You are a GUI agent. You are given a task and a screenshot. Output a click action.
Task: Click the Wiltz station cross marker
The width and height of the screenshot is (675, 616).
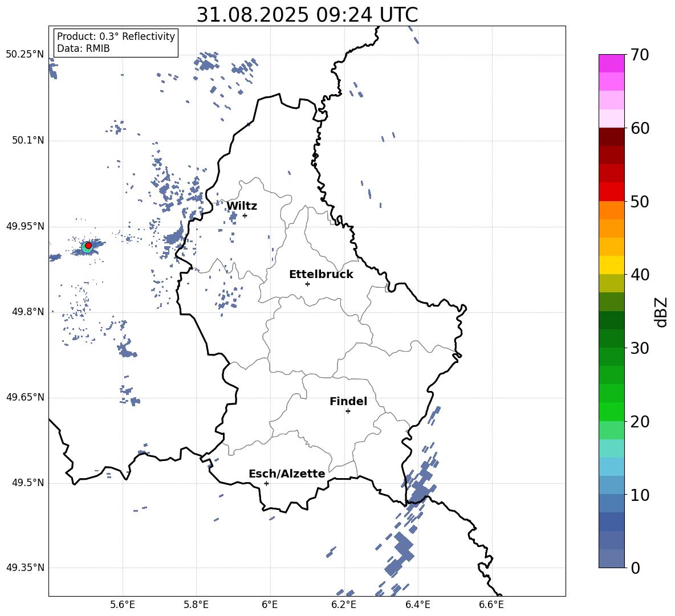tap(245, 215)
